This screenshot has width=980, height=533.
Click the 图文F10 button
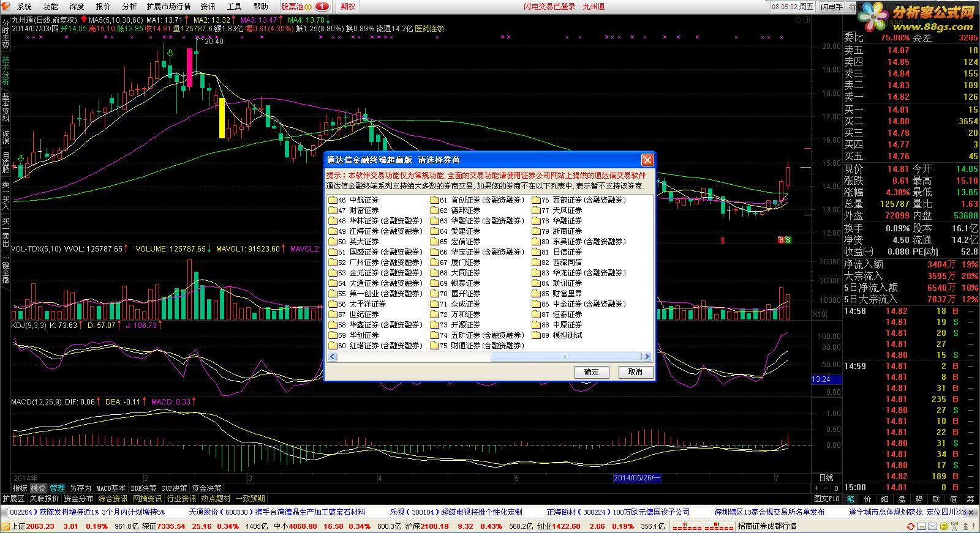coord(827,499)
